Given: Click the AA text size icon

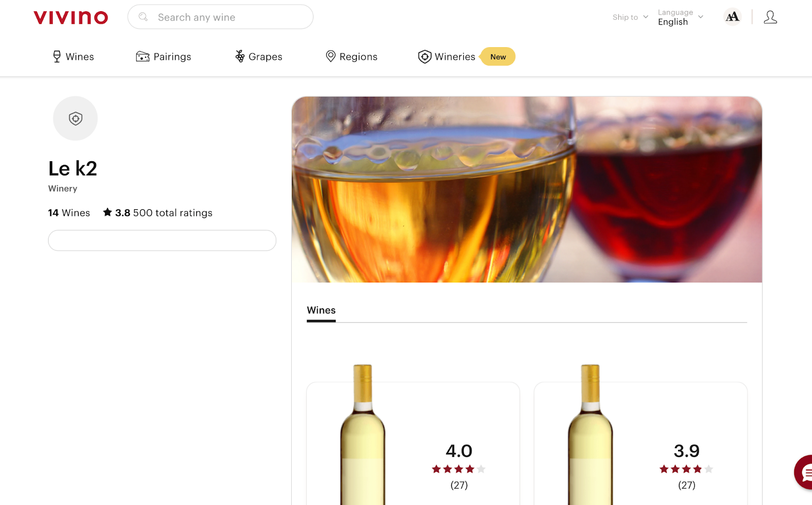Looking at the screenshot, I should click(732, 17).
